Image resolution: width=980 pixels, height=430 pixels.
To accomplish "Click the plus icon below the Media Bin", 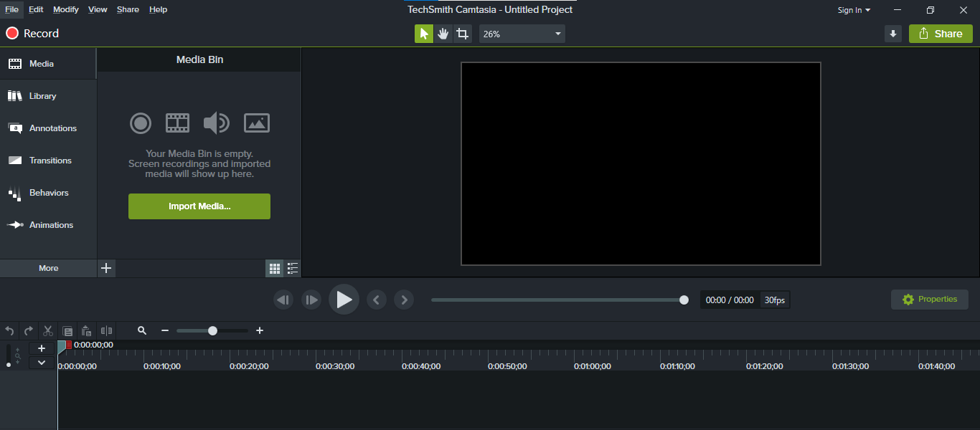I will pos(106,268).
